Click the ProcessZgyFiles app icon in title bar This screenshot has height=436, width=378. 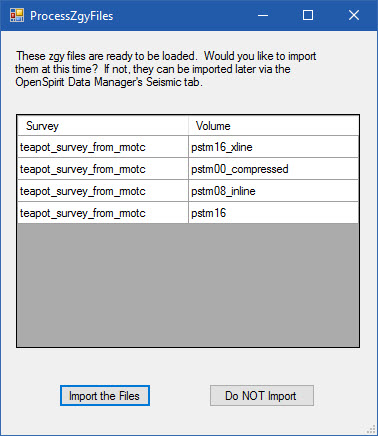click(x=17, y=15)
